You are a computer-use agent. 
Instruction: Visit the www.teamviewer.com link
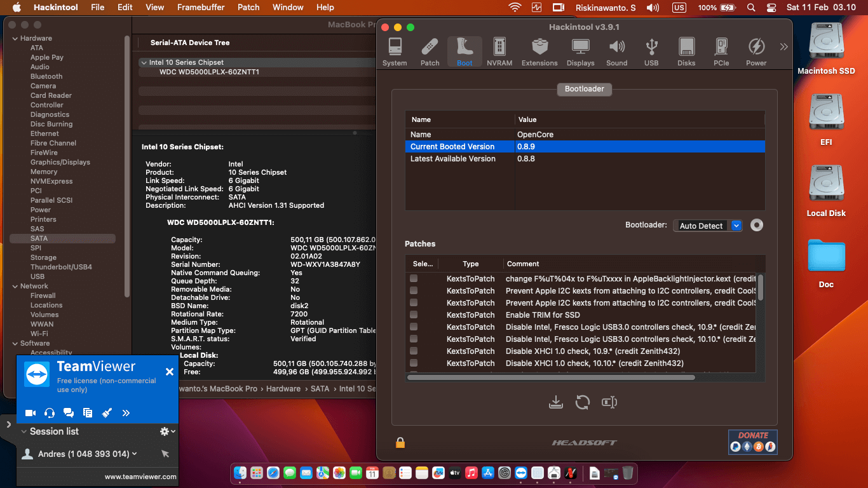[140, 477]
